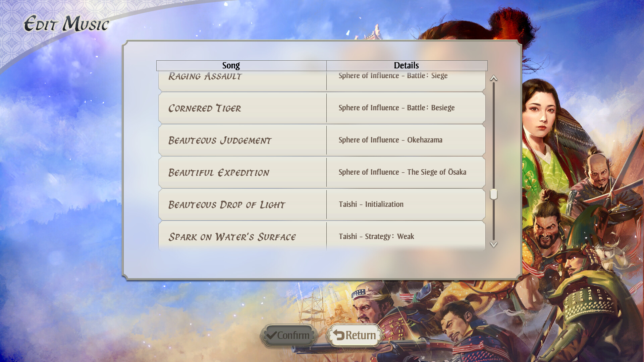Viewport: 644px width, 362px height.
Task: Scroll up using the scrollbar arrow
Action: [x=494, y=78]
